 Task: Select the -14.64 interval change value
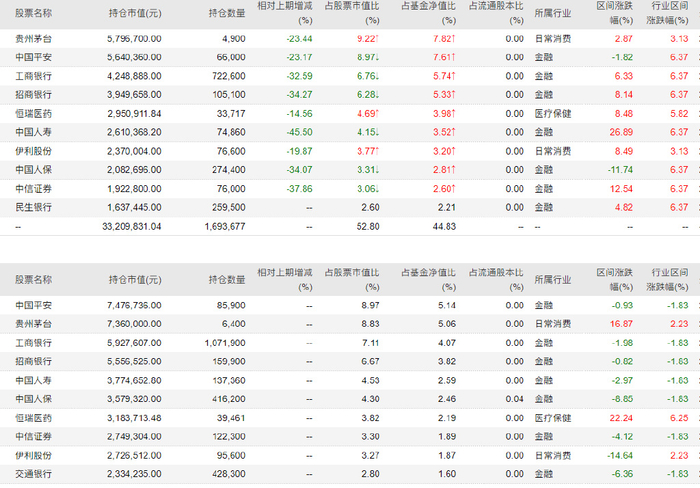[x=620, y=455]
